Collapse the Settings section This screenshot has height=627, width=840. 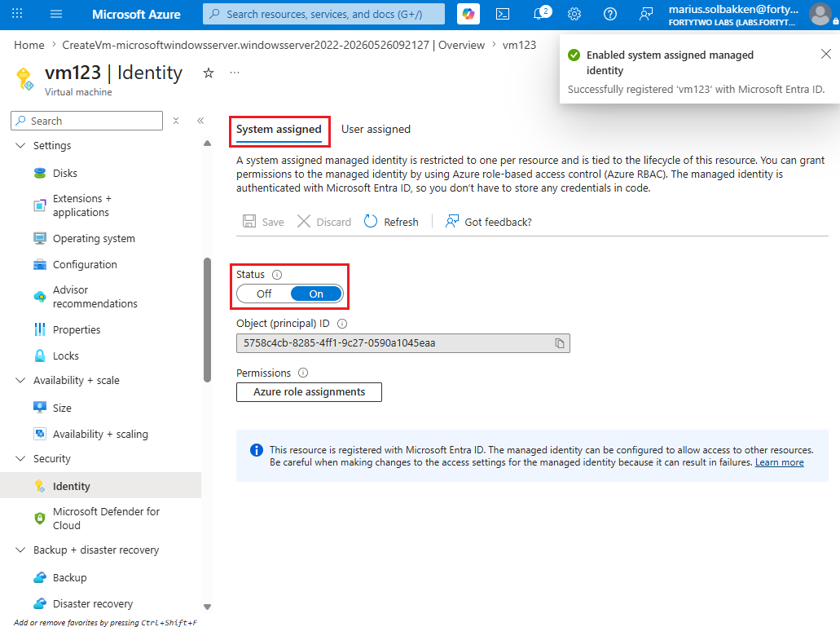[20, 145]
